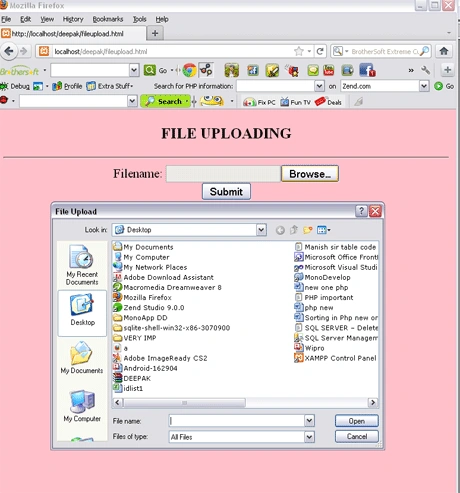The height and width of the screenshot is (493, 460).
Task: Click the green Go button beside Zend.com
Action: 444,86
